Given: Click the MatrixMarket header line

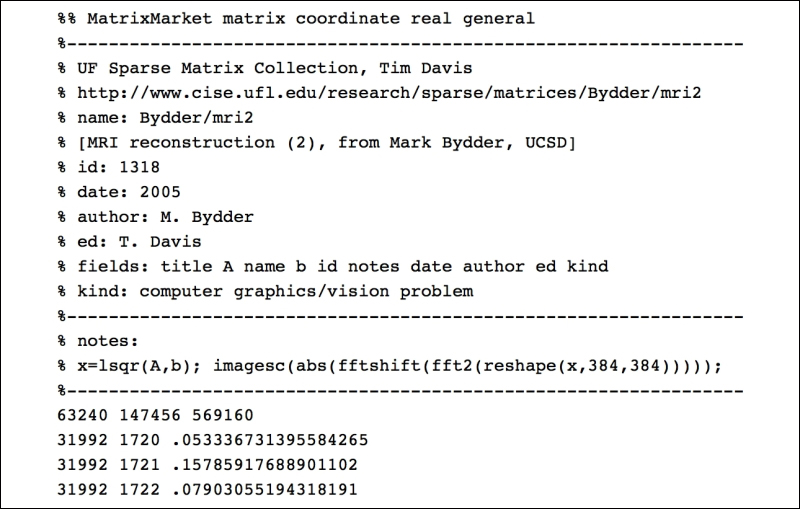Looking at the screenshot, I should pos(296,19).
